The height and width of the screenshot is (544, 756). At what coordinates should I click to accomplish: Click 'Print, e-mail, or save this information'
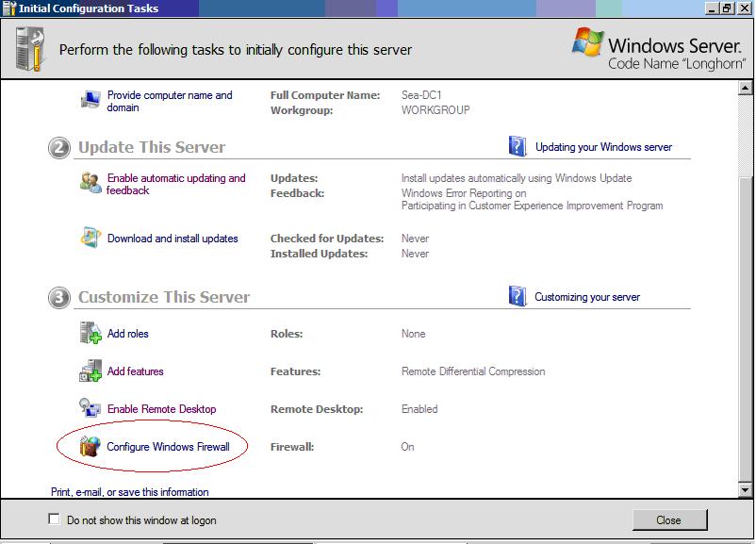130,492
